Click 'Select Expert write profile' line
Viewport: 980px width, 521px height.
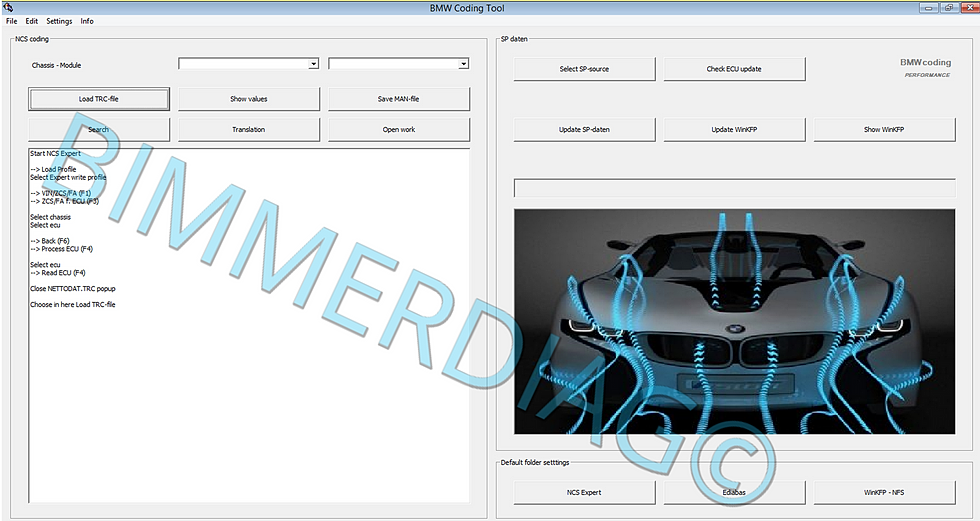pos(68,177)
